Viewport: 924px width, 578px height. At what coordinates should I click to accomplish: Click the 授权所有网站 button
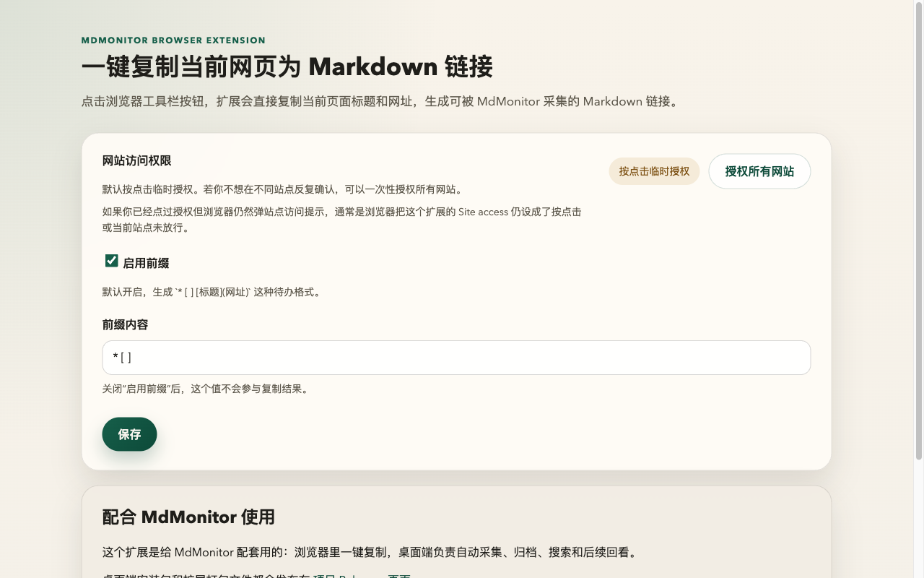(759, 171)
